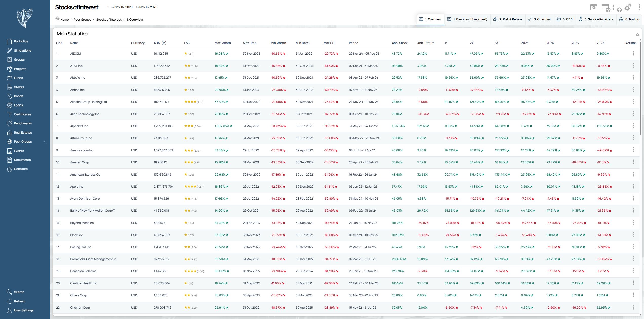This screenshot has height=319, width=644.
Task: Click the add new page icon
Action: [606, 8]
